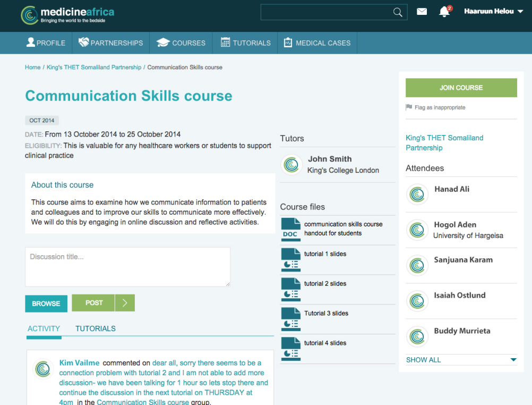Open the tutor name John Smith

tap(330, 159)
